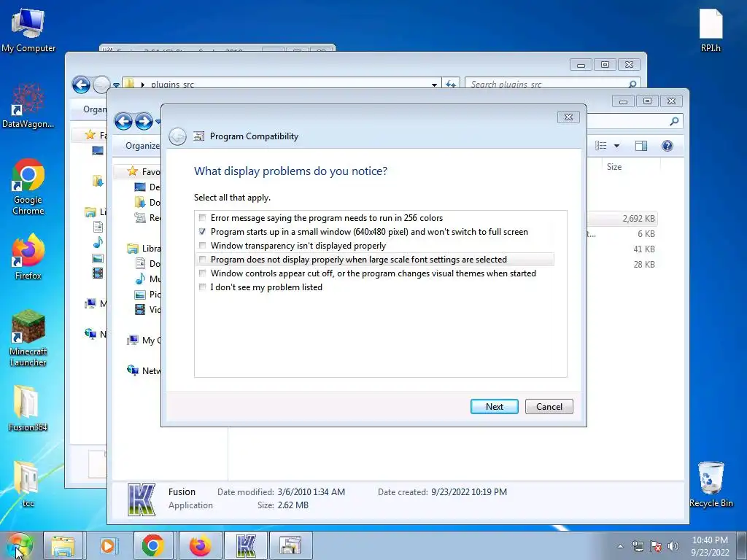Image resolution: width=747 pixels, height=560 pixels.
Task: Open the recent pages dropdown in the plugins_src window
Action: [116, 86]
